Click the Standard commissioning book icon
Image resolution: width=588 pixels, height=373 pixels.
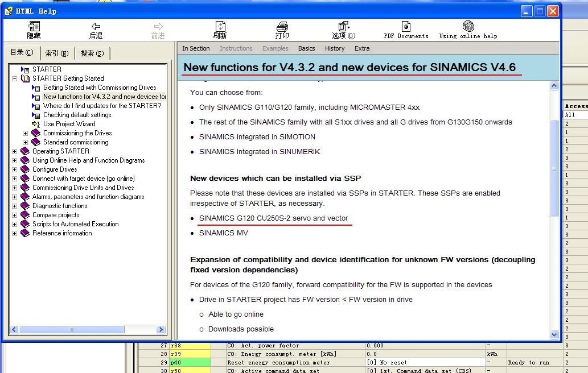[x=36, y=142]
